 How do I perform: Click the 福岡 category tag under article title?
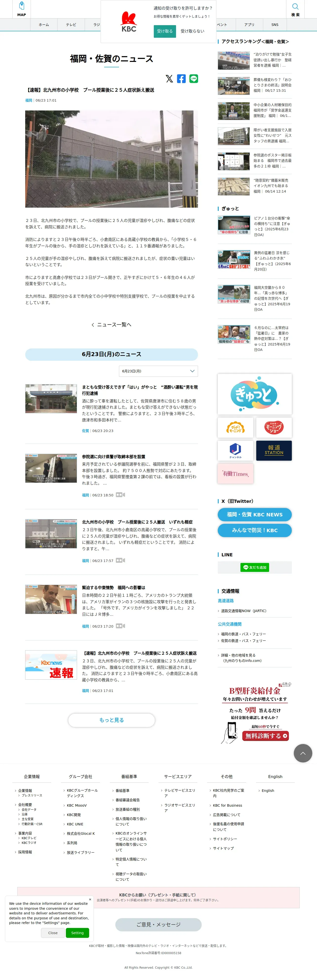click(29, 100)
